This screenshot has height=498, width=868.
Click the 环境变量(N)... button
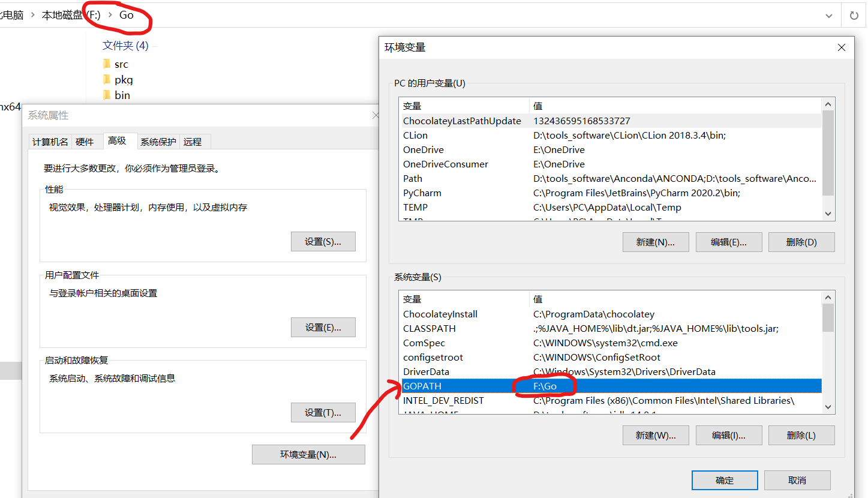pos(308,454)
